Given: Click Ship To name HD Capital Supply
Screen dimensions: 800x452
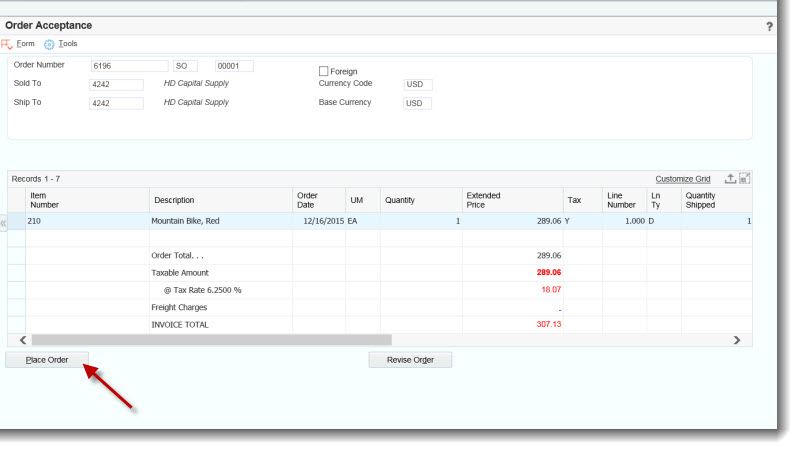Looking at the screenshot, I should pyautogui.click(x=196, y=102).
